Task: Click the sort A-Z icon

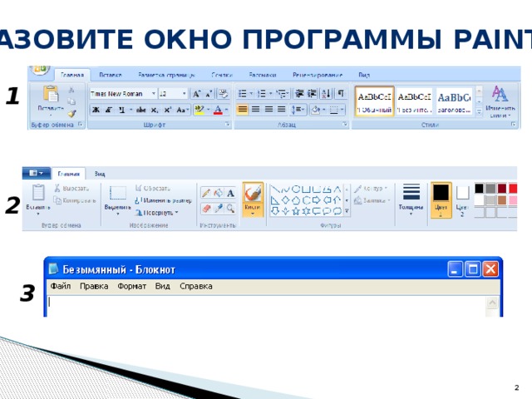Action: coord(326,94)
